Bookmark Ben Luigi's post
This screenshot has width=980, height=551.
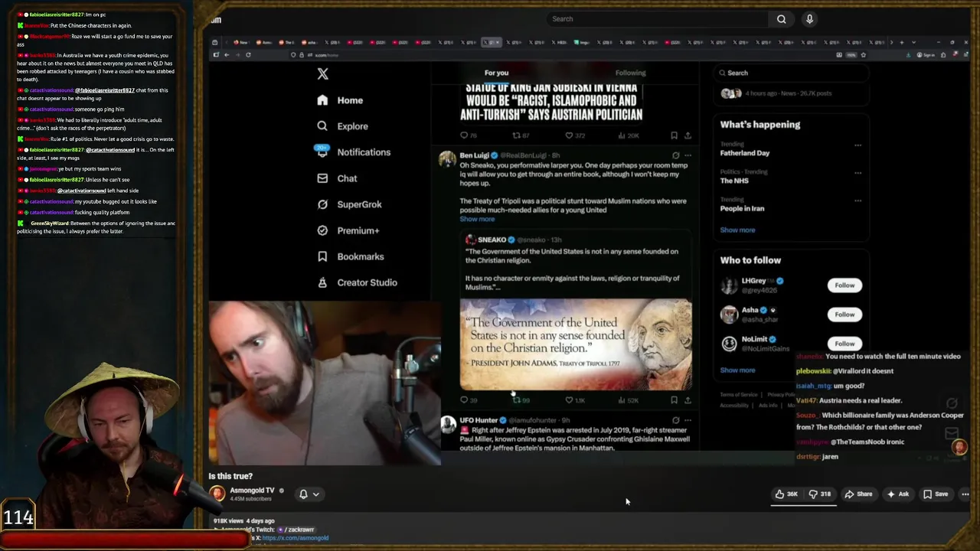pos(674,399)
